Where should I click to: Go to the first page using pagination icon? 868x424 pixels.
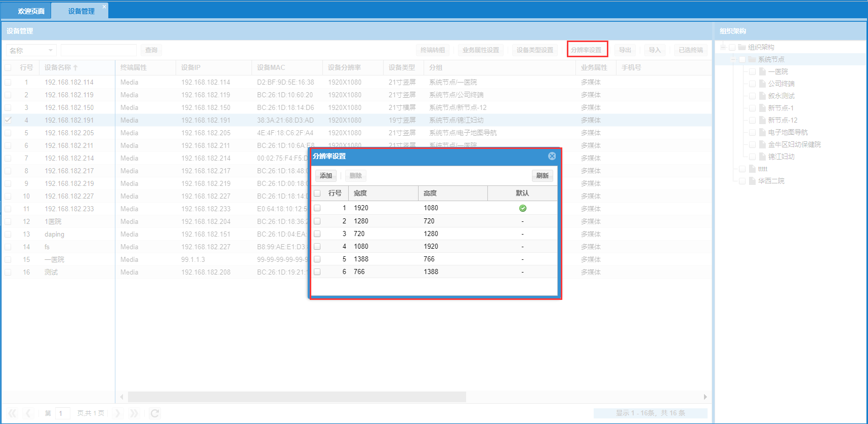[x=12, y=413]
